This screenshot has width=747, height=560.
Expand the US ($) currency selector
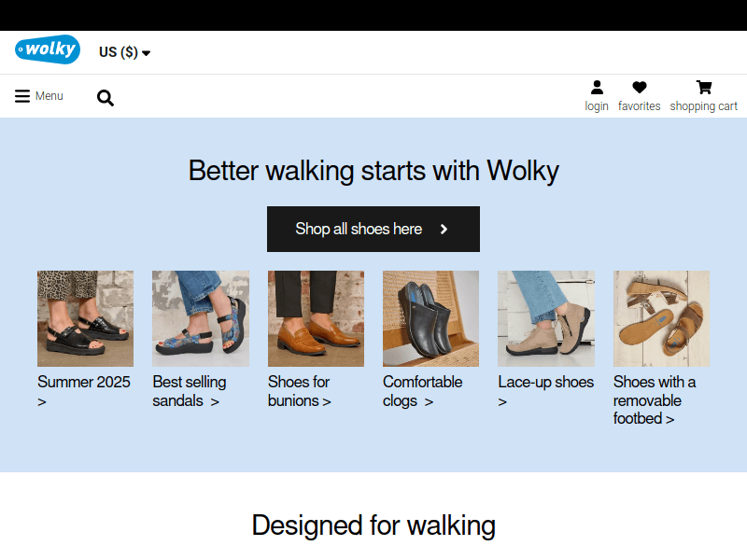coord(118,51)
